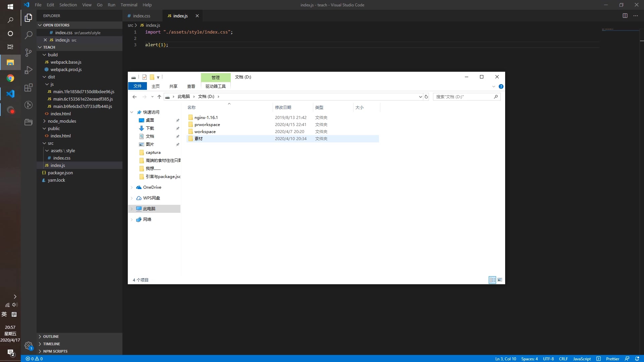Open Run and Debug view

29,70
